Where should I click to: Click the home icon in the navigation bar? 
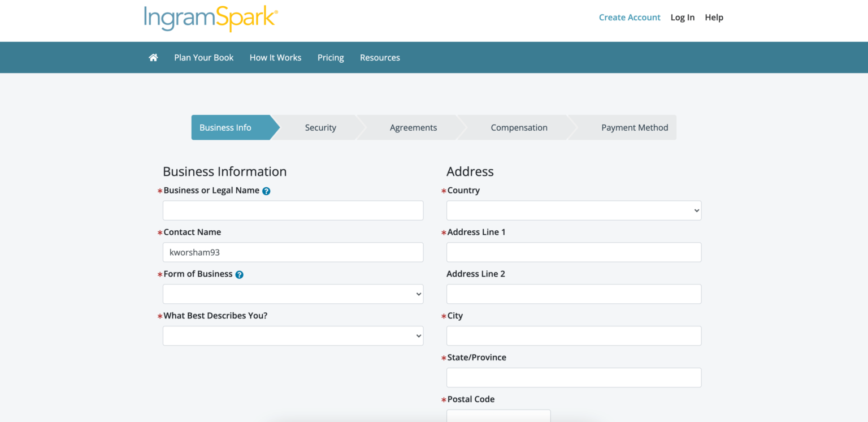153,57
